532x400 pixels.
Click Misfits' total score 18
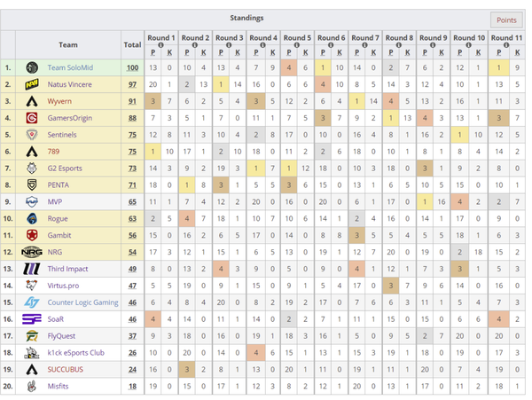pos(132,386)
